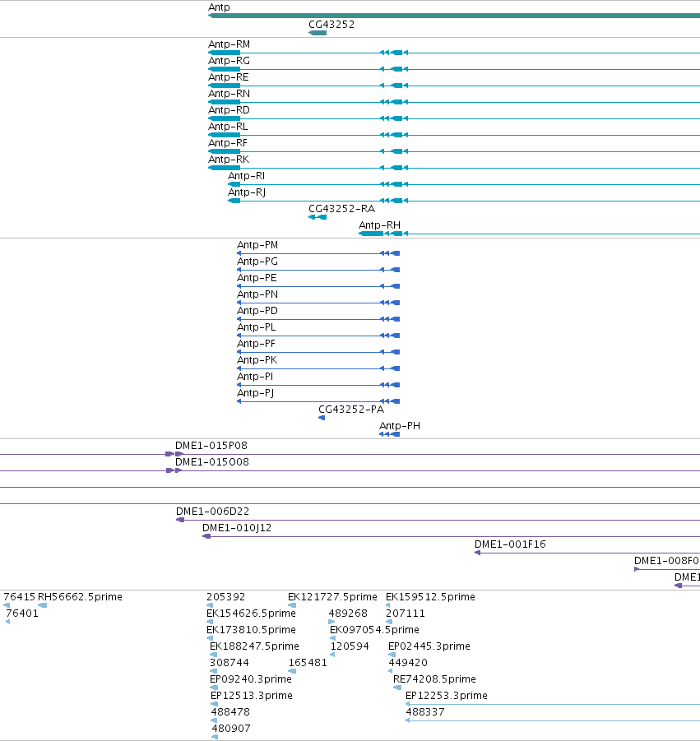Click the 308744 EST arrow glyph

(x=214, y=671)
